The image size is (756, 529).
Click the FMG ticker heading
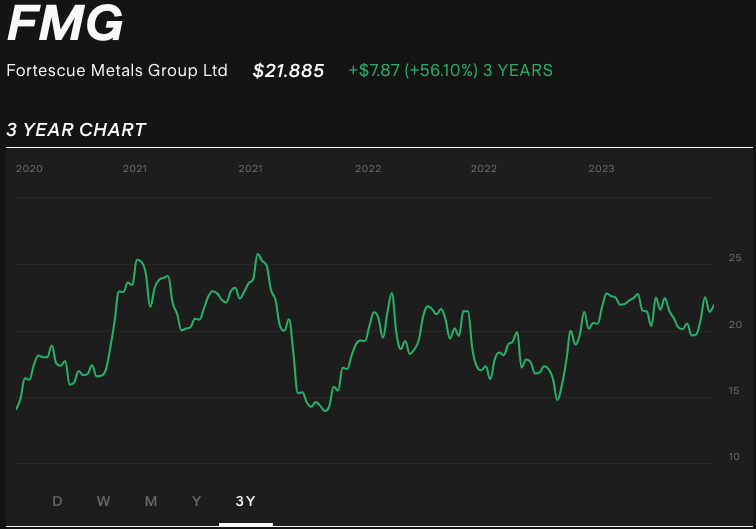click(65, 24)
